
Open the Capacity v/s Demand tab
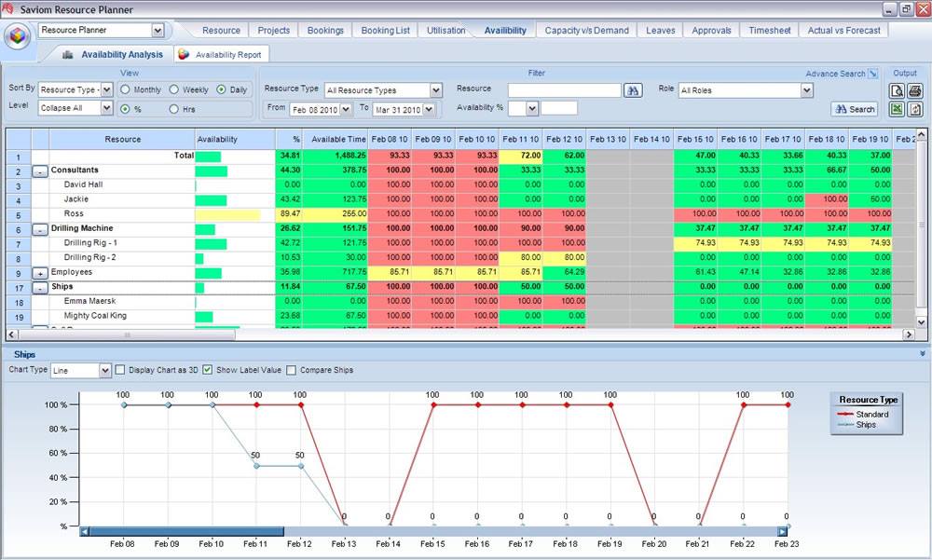tap(586, 31)
